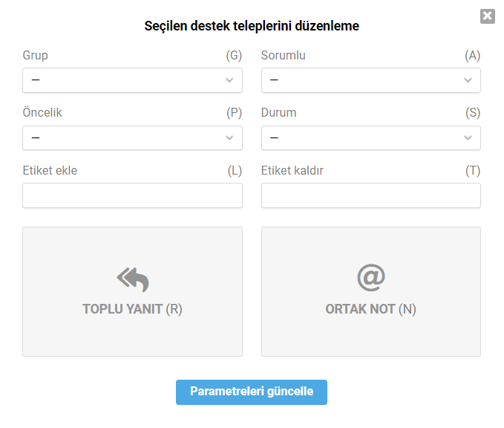Click the Grup dropdown chevron arrow
The width and height of the screenshot is (504, 428).
tap(229, 80)
